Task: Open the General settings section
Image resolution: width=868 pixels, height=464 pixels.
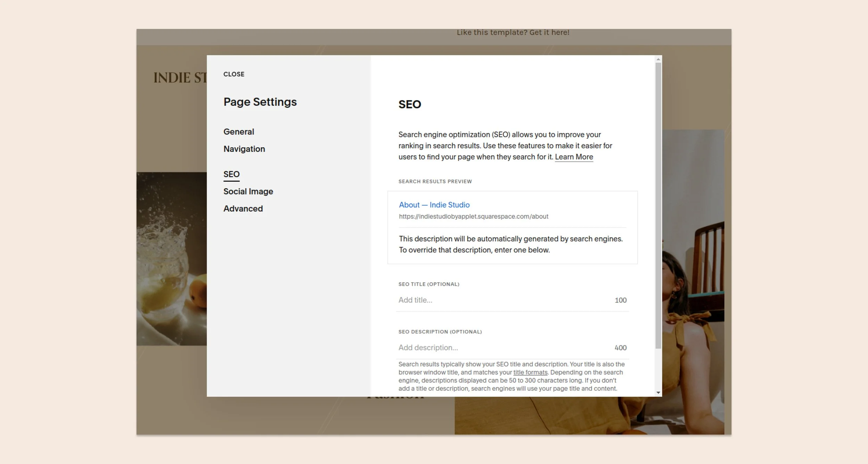Action: coord(239,131)
